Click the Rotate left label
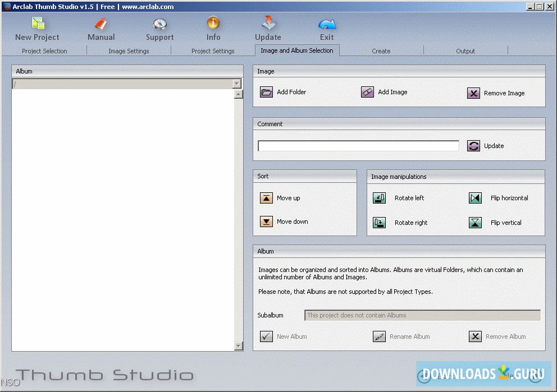Screen dimensions: 557x392 pyautogui.click(x=409, y=198)
